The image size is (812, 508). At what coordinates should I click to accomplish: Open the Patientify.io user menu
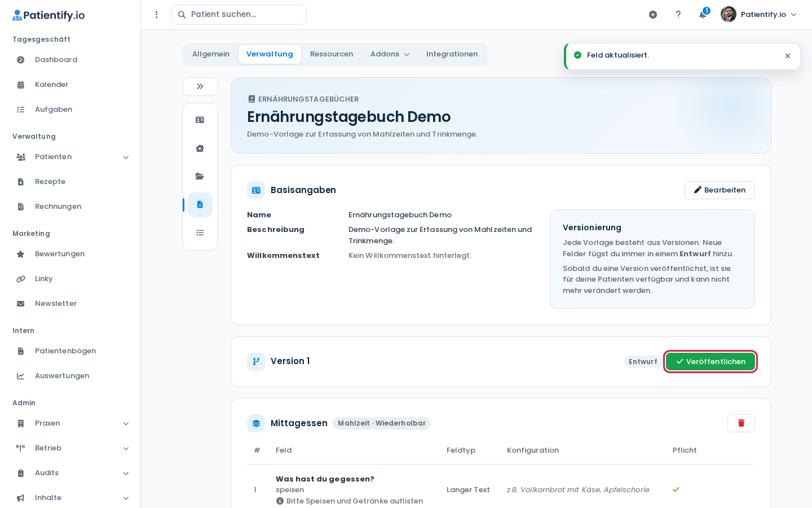pyautogui.click(x=759, y=15)
